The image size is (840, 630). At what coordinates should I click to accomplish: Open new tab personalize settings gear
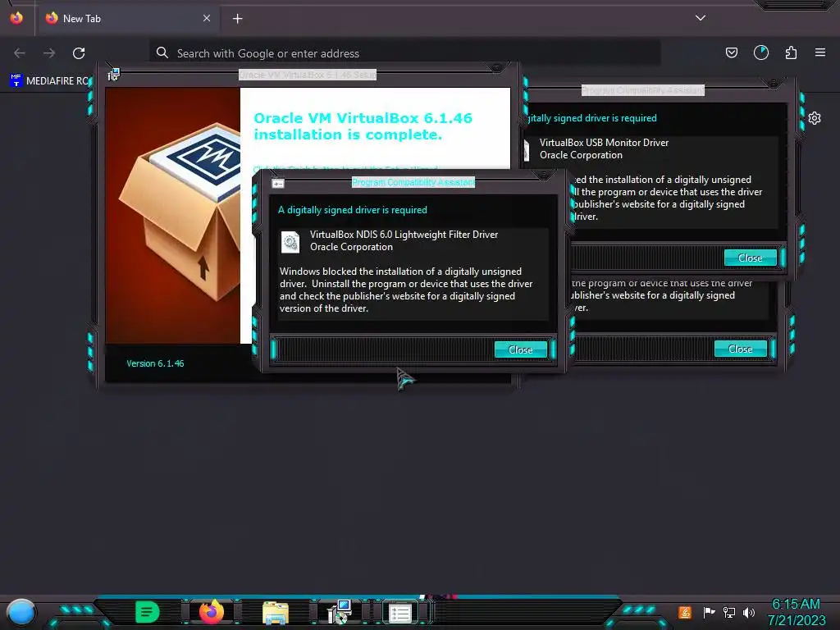(x=815, y=118)
